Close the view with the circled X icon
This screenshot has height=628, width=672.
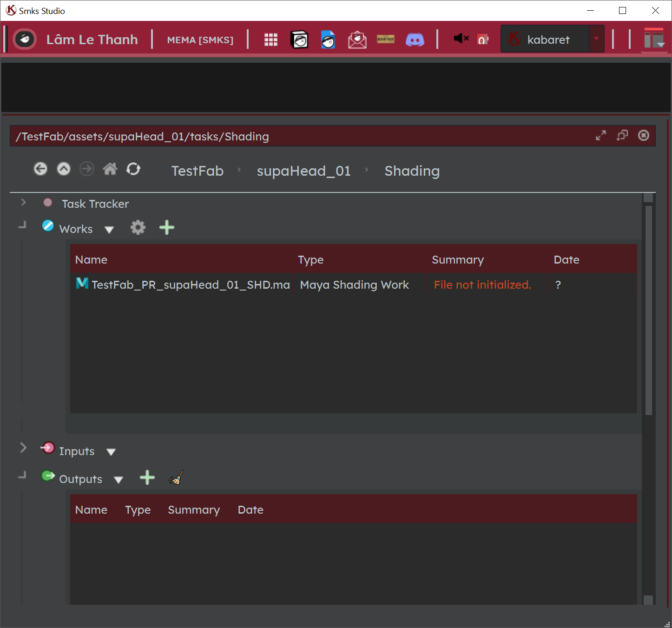click(644, 135)
